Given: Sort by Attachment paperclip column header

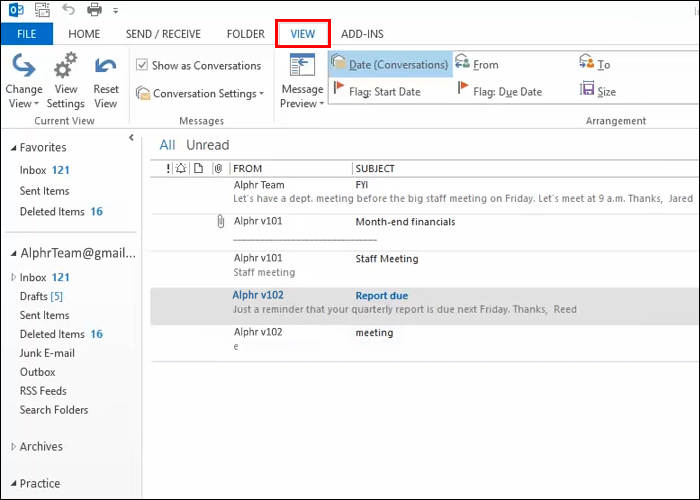Looking at the screenshot, I should [x=218, y=168].
